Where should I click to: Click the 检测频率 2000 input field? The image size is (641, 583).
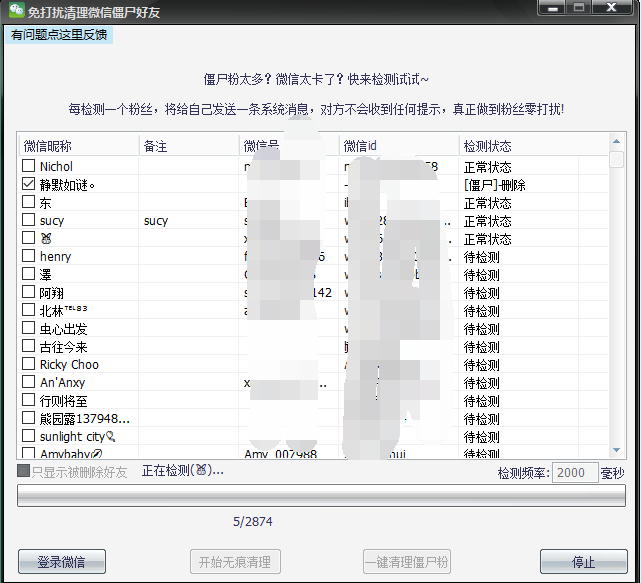(575, 473)
